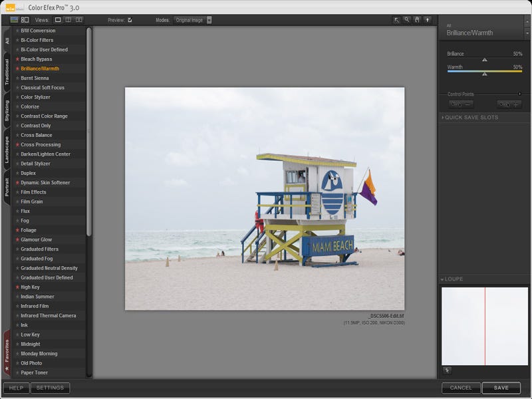This screenshot has width=532, height=399.
Task: Select the arrow pointer tool
Action: pyautogui.click(x=396, y=20)
